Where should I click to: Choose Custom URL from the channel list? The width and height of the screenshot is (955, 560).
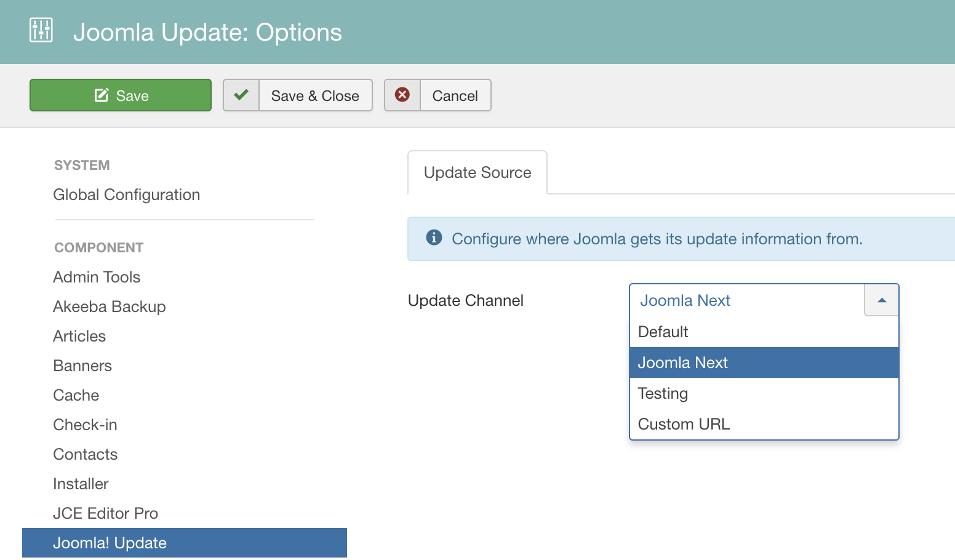coord(764,424)
